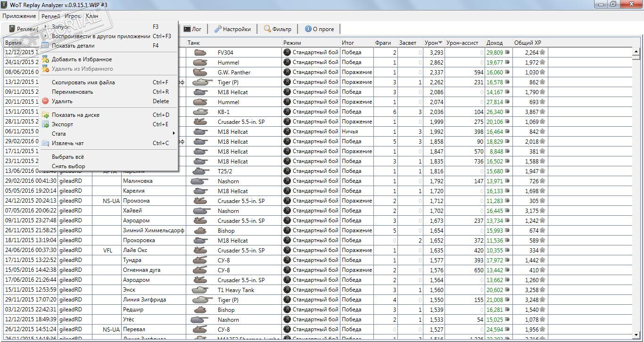This screenshot has height=342, width=644.
Task: Open Настройки with the wrench icon
Action: 232,29
